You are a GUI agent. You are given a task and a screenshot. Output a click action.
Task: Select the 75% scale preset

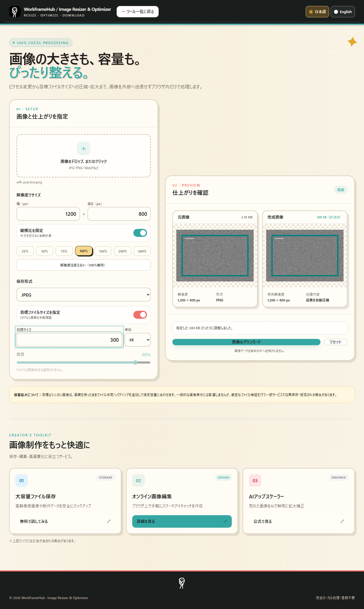pos(64,251)
